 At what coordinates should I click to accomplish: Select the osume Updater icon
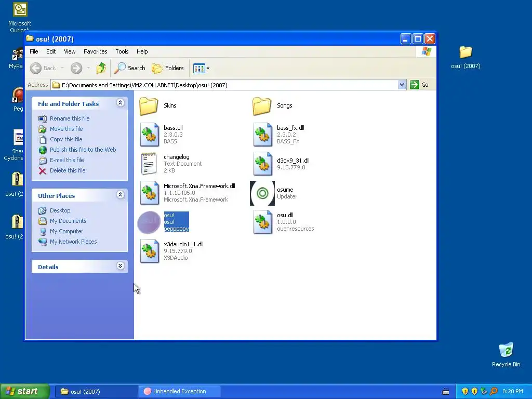point(262,193)
